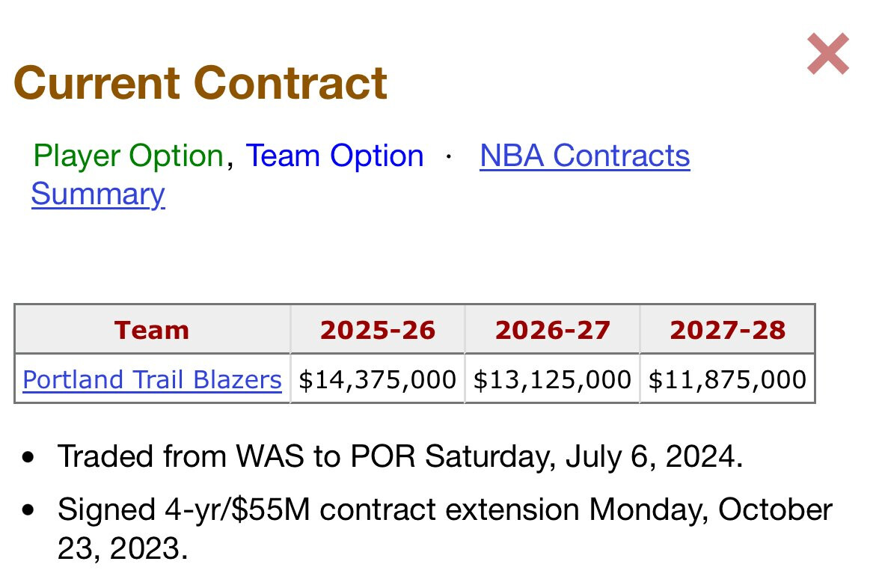
Task: Open the NBA Contracts Summary link
Action: pyautogui.click(x=584, y=156)
